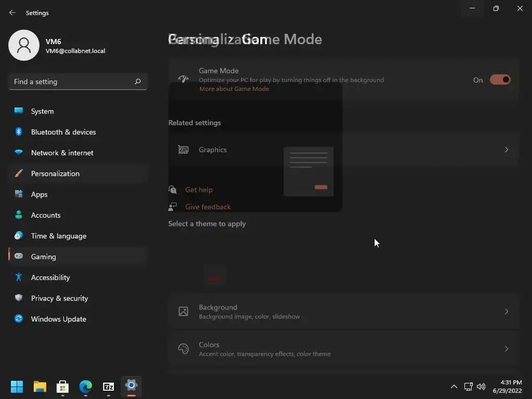
Task: Open Accessibility settings category
Action: pos(78,277)
